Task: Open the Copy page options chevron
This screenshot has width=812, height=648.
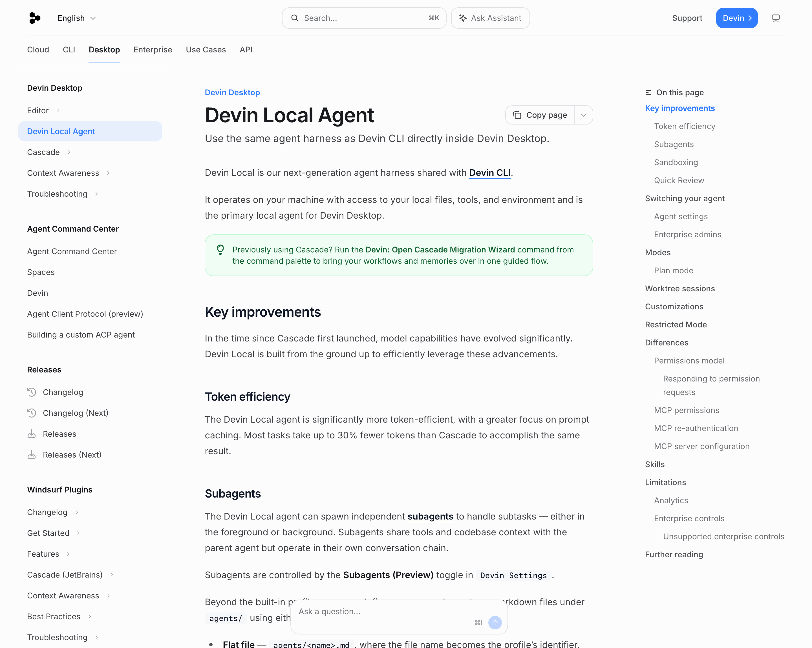Action: 583,115
